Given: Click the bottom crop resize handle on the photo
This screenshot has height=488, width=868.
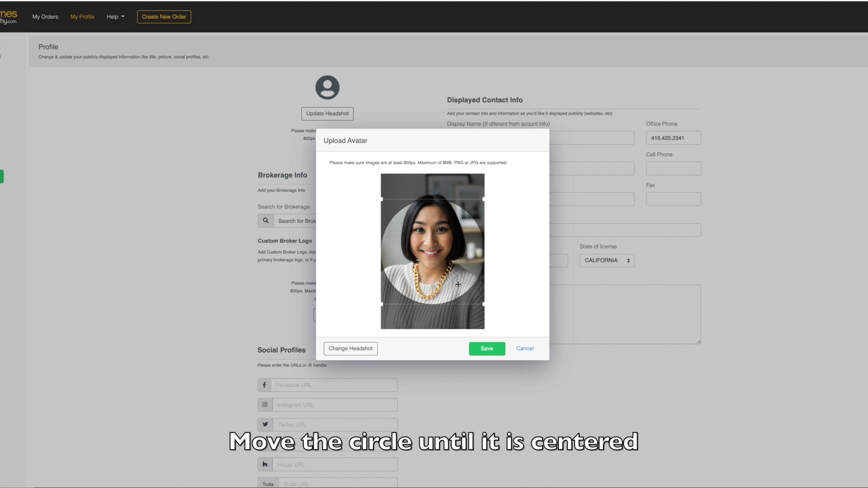Looking at the screenshot, I should [433, 304].
